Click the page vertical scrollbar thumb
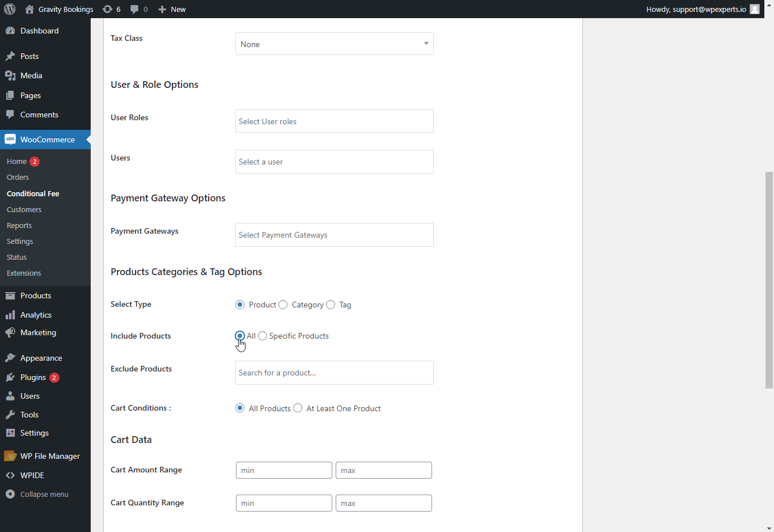 [769, 280]
